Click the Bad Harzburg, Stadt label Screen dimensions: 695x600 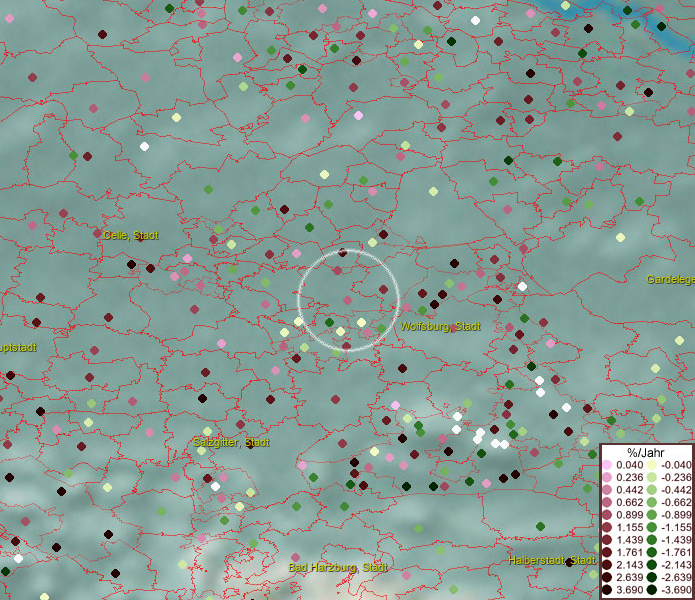pos(338,567)
